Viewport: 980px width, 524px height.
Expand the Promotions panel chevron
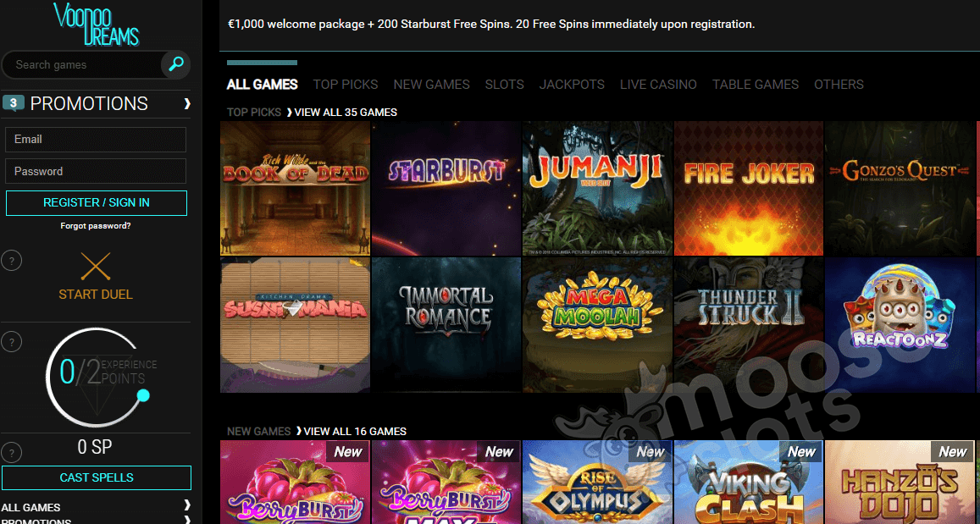tap(187, 103)
